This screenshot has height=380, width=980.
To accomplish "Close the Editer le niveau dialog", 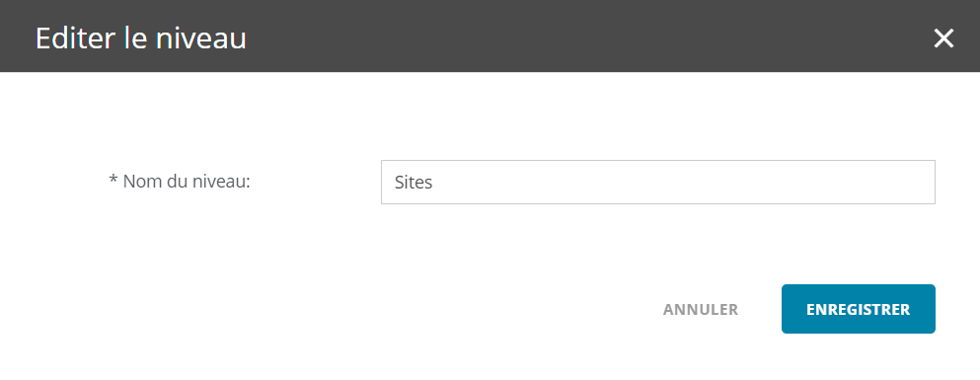I will (x=943, y=38).
